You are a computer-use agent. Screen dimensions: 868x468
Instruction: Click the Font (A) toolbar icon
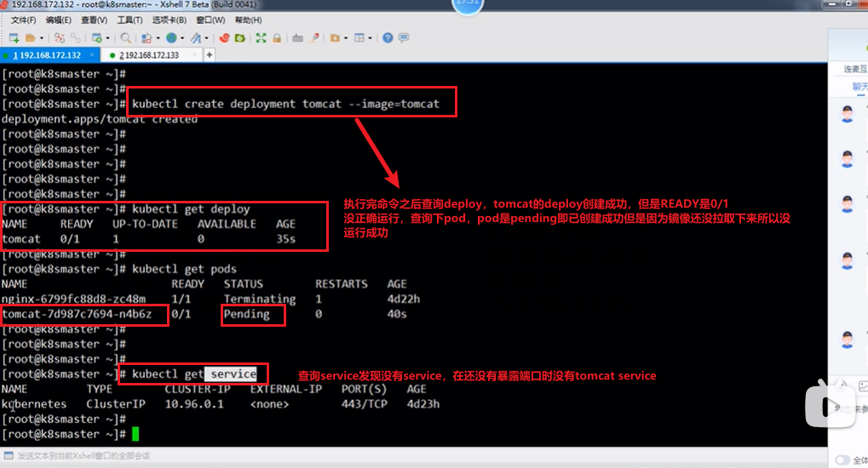(x=196, y=37)
